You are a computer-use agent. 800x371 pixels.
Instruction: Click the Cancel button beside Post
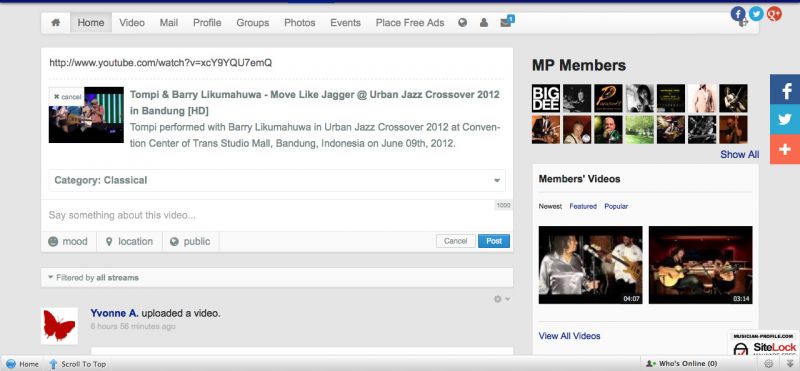coord(456,241)
